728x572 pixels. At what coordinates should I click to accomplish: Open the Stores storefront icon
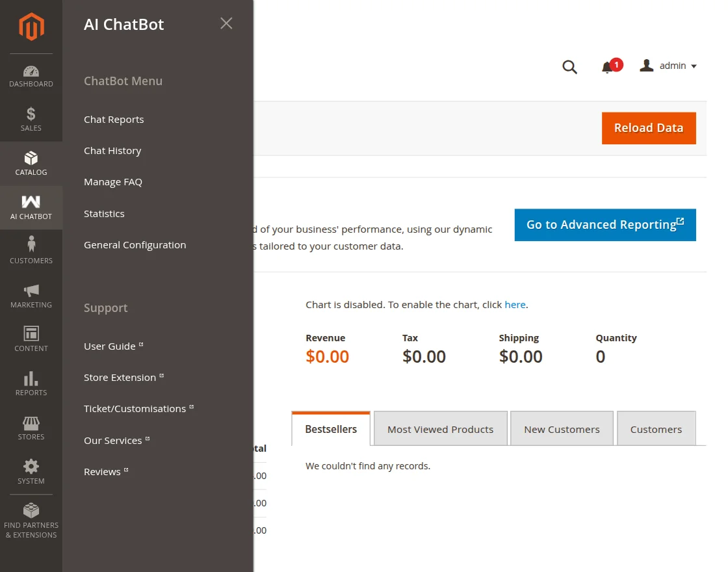pyautogui.click(x=31, y=423)
